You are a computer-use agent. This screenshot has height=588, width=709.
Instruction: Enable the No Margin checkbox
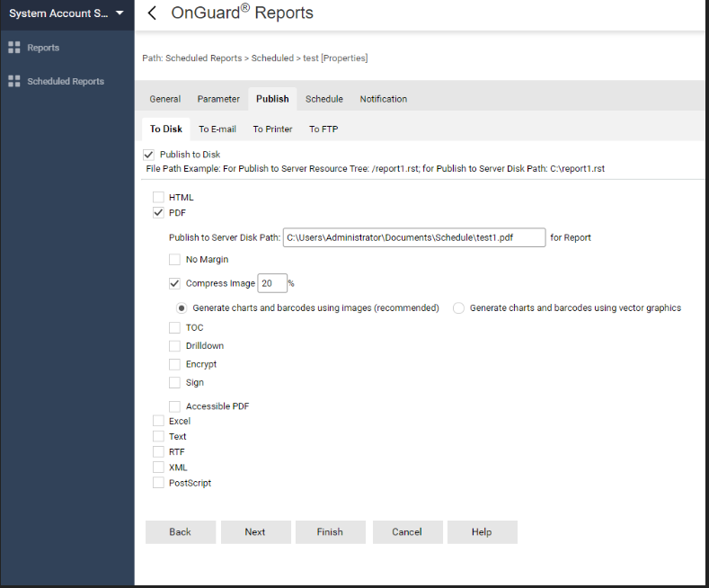(x=174, y=260)
